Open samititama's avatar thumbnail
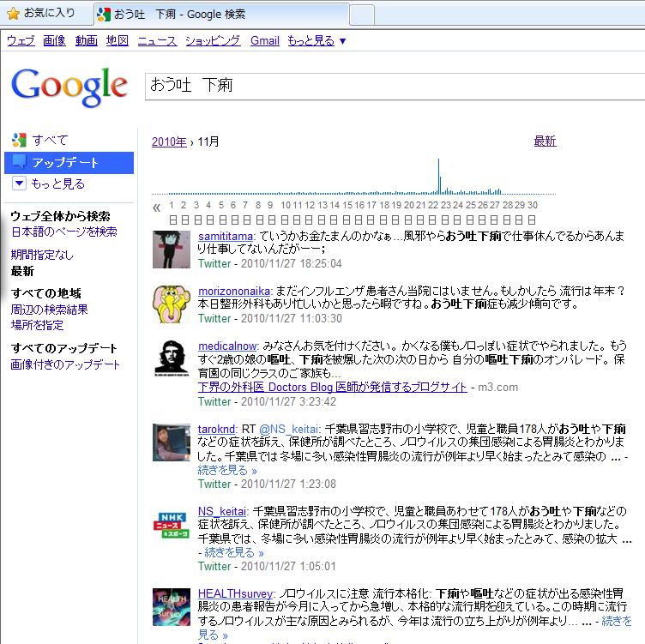Image resolution: width=645 pixels, height=644 pixels. [172, 250]
